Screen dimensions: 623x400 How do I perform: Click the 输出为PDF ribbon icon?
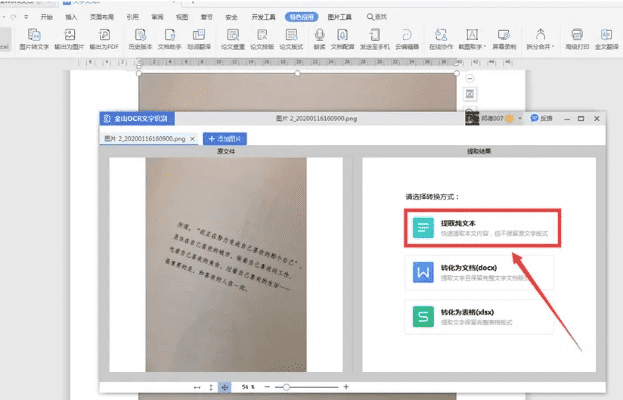104,39
